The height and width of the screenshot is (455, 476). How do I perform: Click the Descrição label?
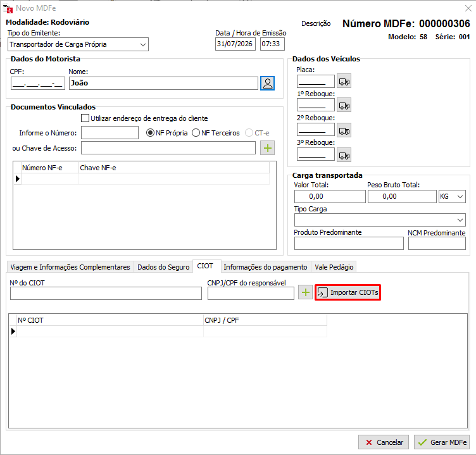click(316, 23)
